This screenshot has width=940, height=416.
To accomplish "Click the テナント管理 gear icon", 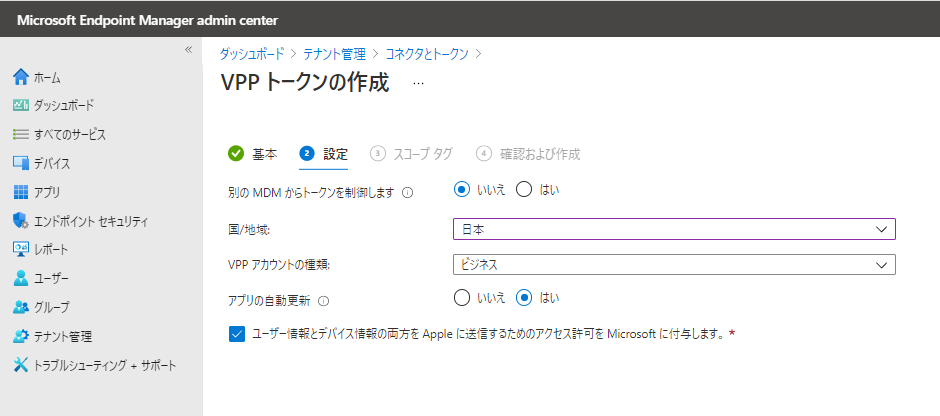I will [x=21, y=336].
